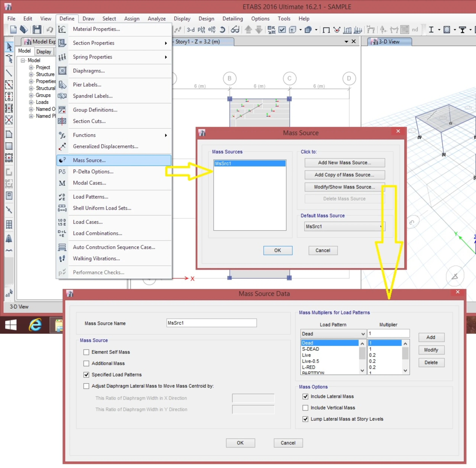Click the Save floppy disk icon
The width and height of the screenshot is (476, 468).
[37, 30]
